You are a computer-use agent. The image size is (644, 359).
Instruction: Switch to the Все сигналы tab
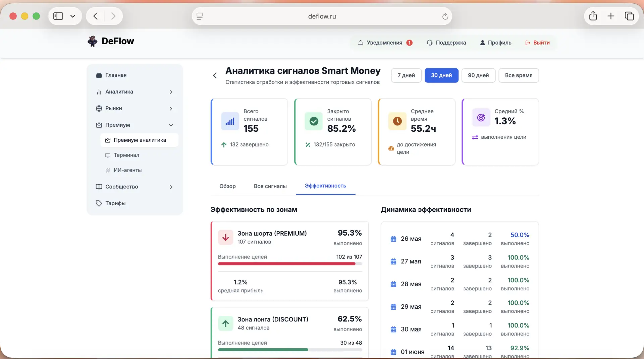(x=270, y=186)
